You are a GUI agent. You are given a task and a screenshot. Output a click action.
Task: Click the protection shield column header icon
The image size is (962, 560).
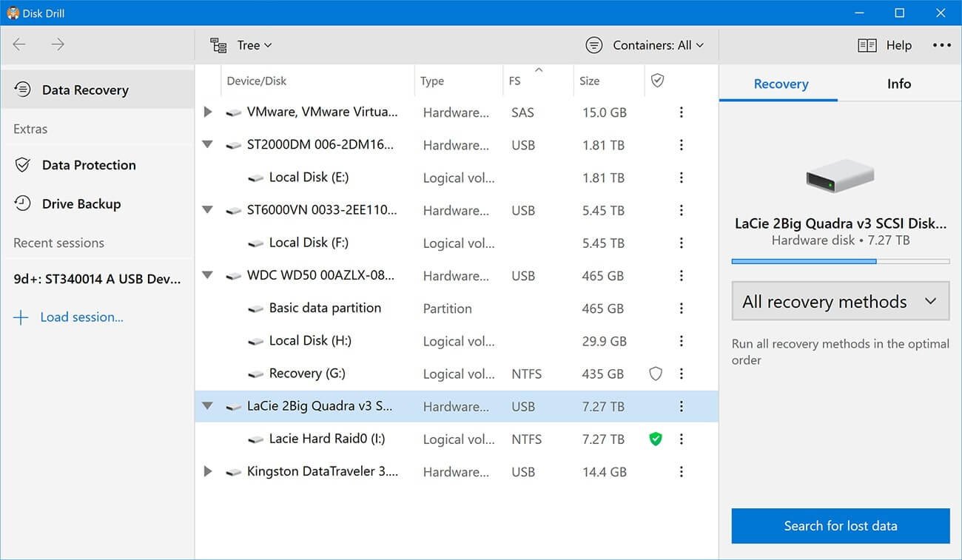[x=657, y=80]
